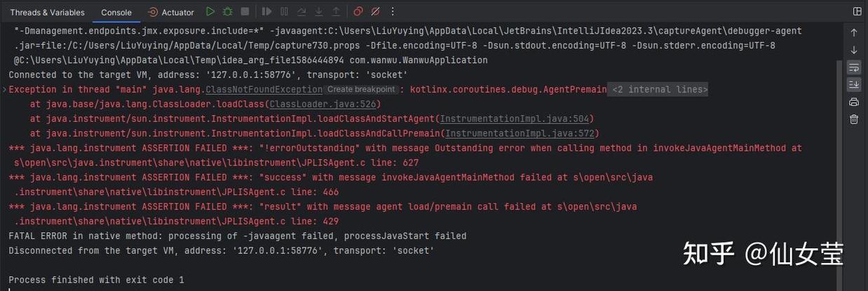The image size is (868, 291).
Task: Expand the folded '2 internal lines' label
Action: (658, 90)
